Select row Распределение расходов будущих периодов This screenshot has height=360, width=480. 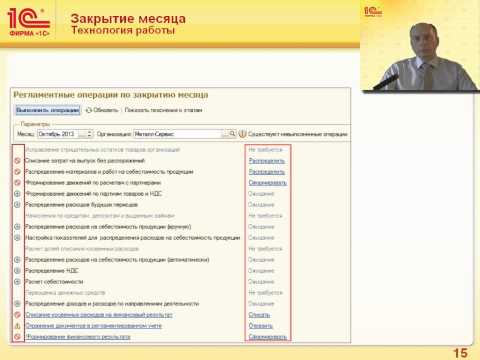point(82,205)
